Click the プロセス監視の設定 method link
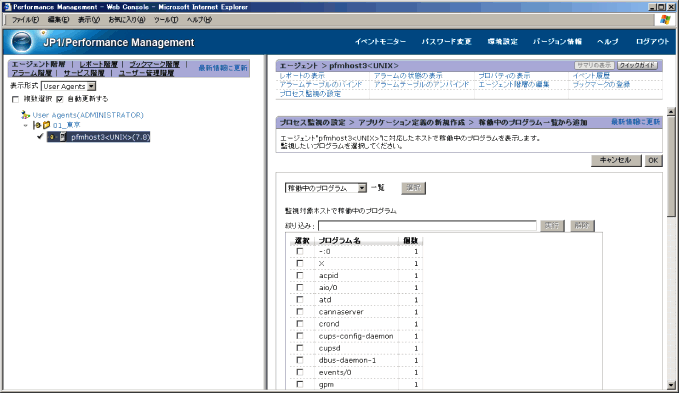Viewport: 679px width, 393px height. (310, 93)
